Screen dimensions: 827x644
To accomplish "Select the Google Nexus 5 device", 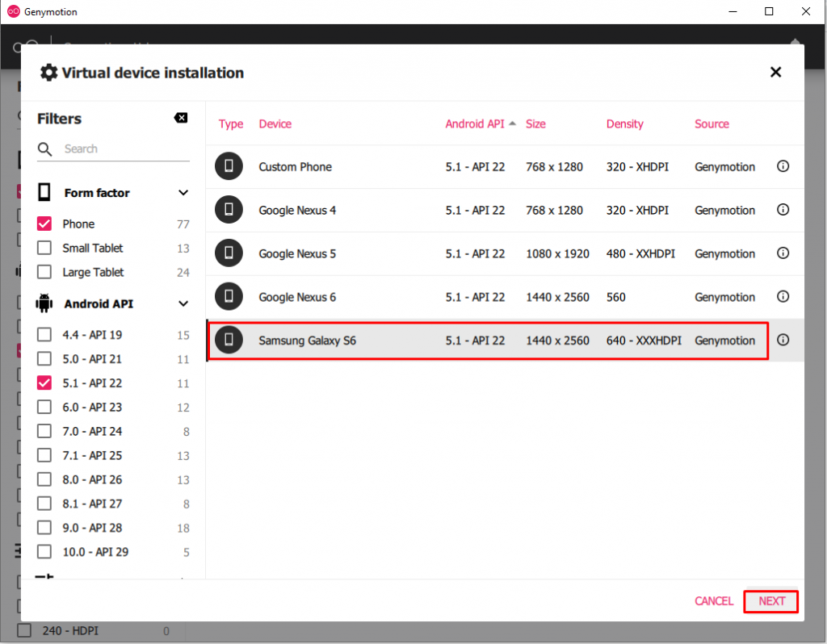I will pyautogui.click(x=505, y=253).
